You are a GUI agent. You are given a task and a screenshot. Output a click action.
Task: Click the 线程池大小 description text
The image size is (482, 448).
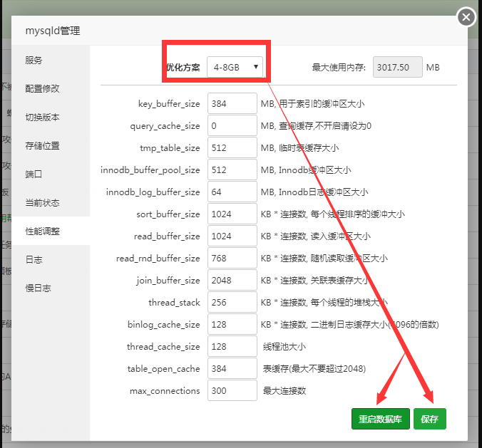pos(284,347)
